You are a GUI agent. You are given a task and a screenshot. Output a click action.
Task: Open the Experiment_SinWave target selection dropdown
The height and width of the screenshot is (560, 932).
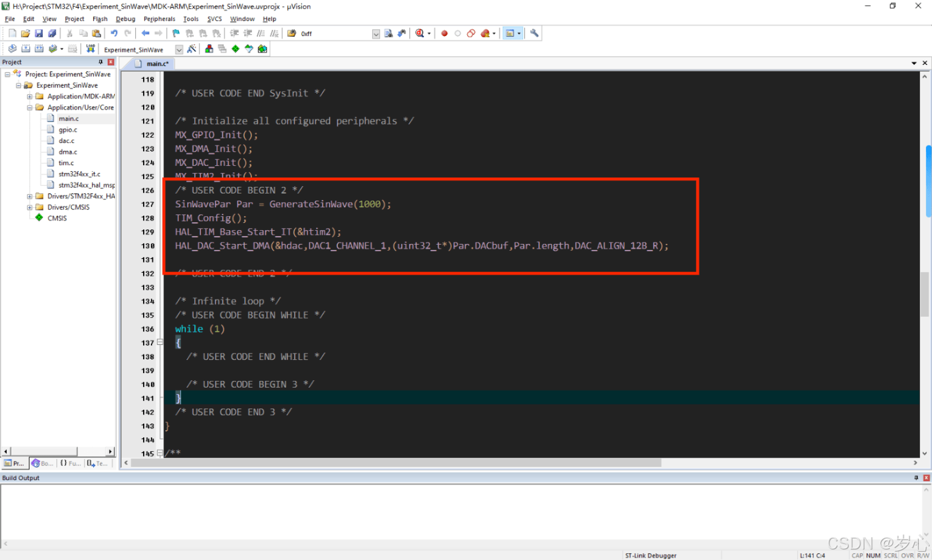click(x=179, y=49)
